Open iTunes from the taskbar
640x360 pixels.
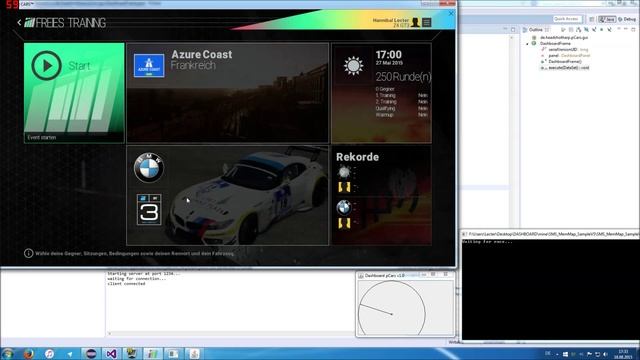point(49,354)
